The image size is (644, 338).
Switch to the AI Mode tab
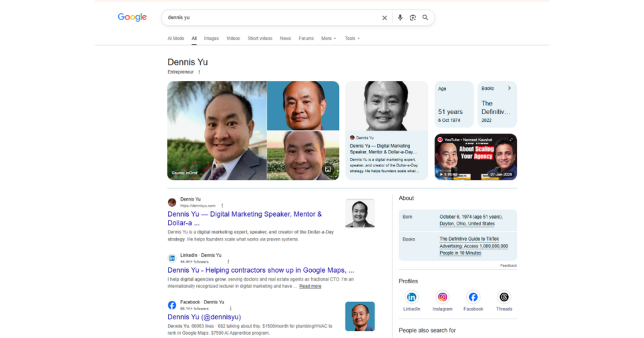(176, 38)
